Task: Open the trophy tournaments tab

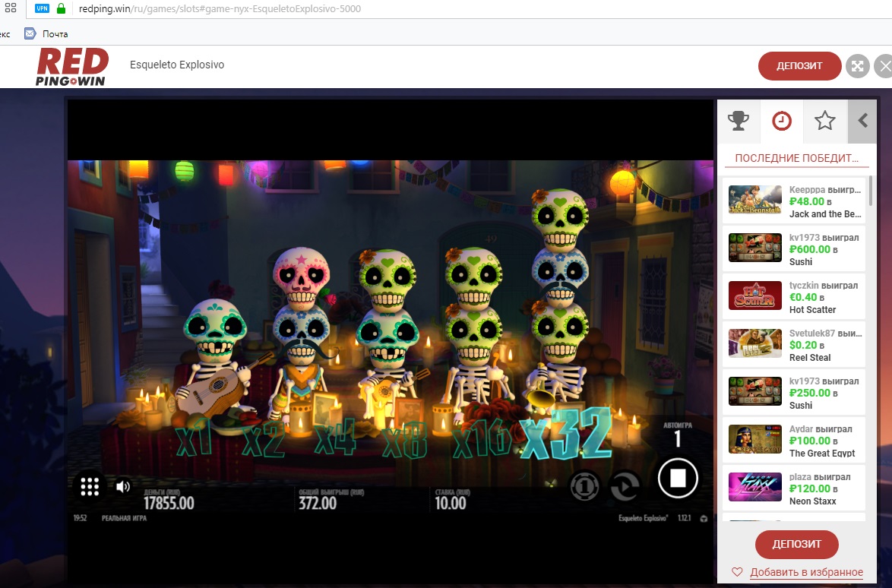Action: pos(739,121)
